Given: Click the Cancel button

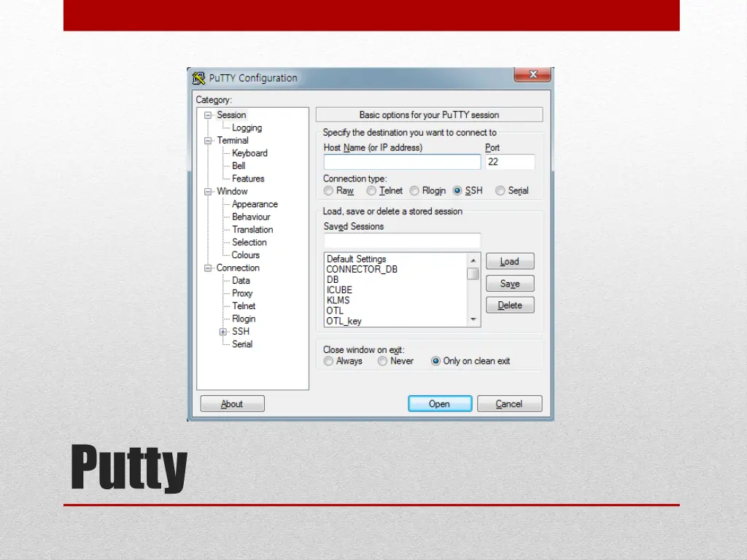Looking at the screenshot, I should tap(509, 404).
